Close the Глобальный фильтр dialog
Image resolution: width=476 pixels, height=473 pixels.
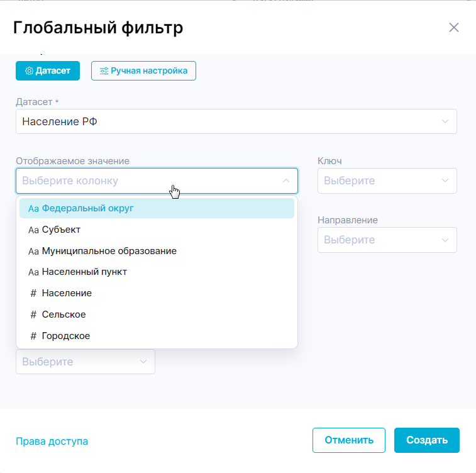(x=453, y=27)
